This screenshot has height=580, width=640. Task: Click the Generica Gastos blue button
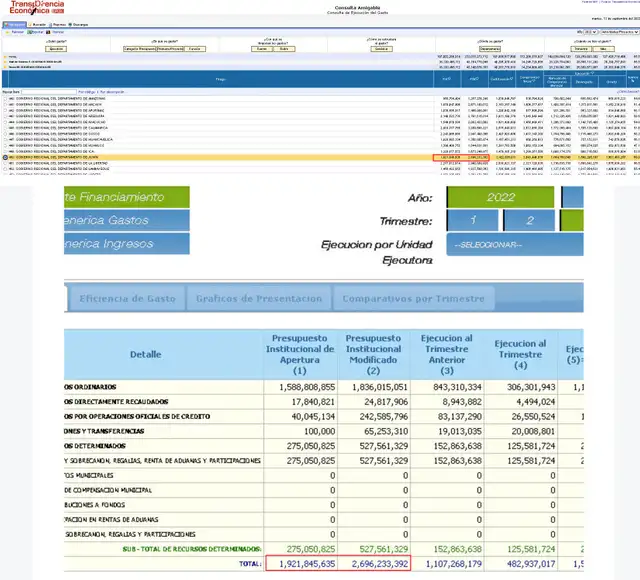point(127,220)
